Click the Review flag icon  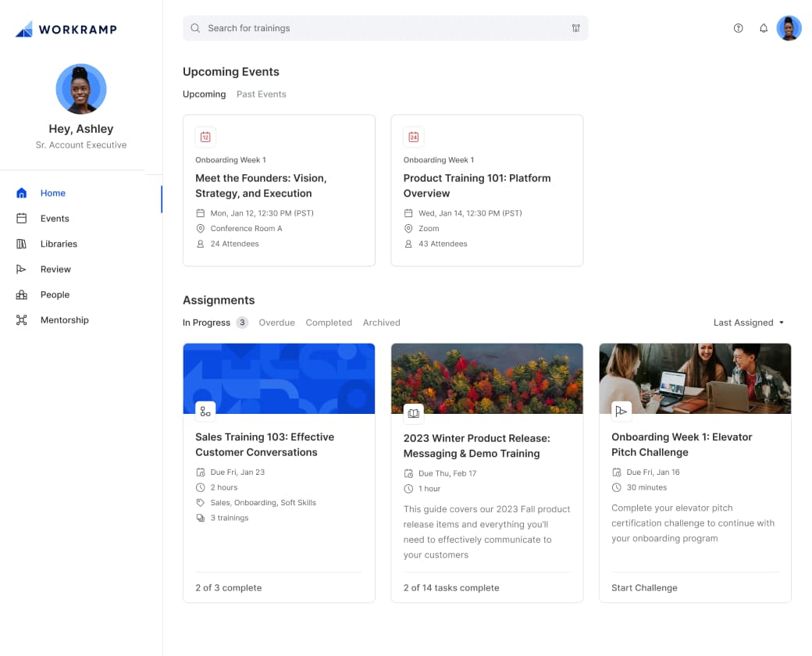coord(22,269)
